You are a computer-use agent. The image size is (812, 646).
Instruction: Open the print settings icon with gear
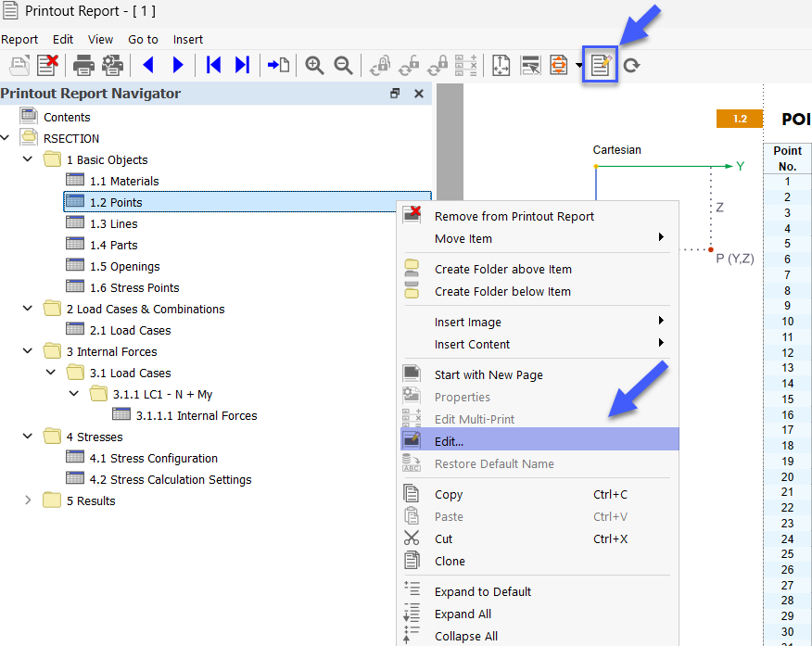pyautogui.click(x=112, y=65)
